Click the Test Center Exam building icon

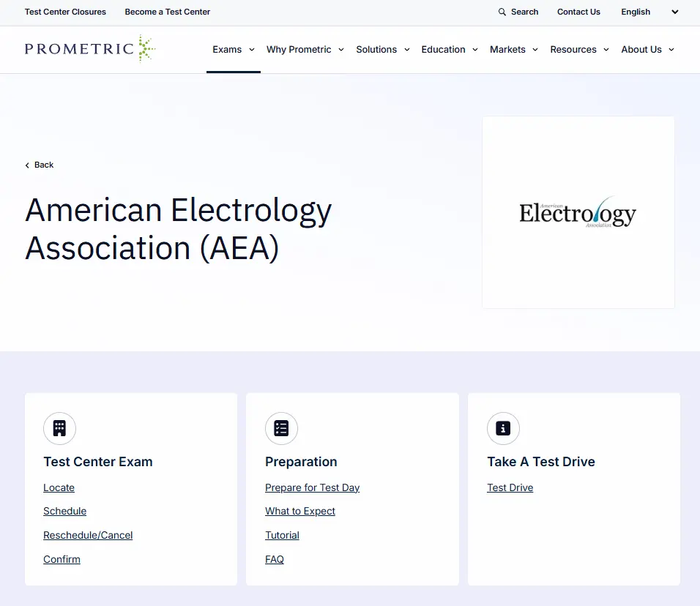tap(59, 429)
